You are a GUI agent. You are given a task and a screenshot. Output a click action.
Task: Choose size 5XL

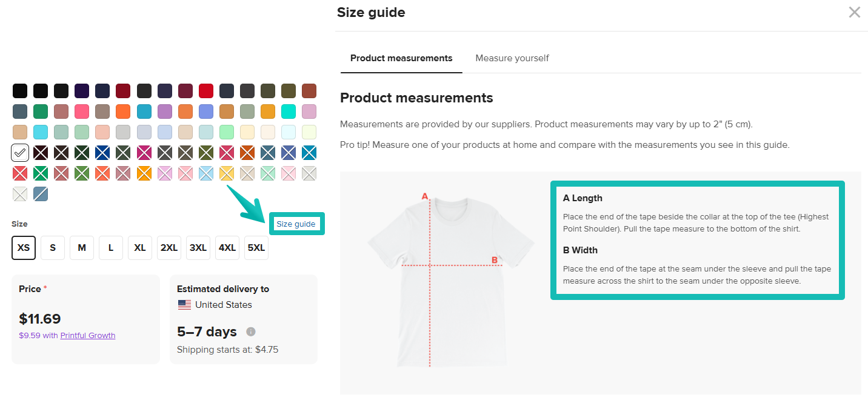click(x=256, y=247)
